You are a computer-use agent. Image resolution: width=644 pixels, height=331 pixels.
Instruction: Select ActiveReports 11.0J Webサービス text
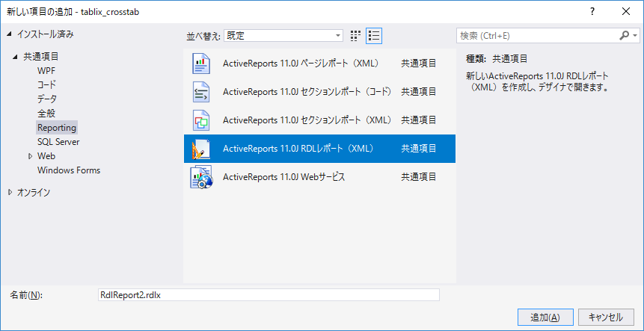click(283, 177)
